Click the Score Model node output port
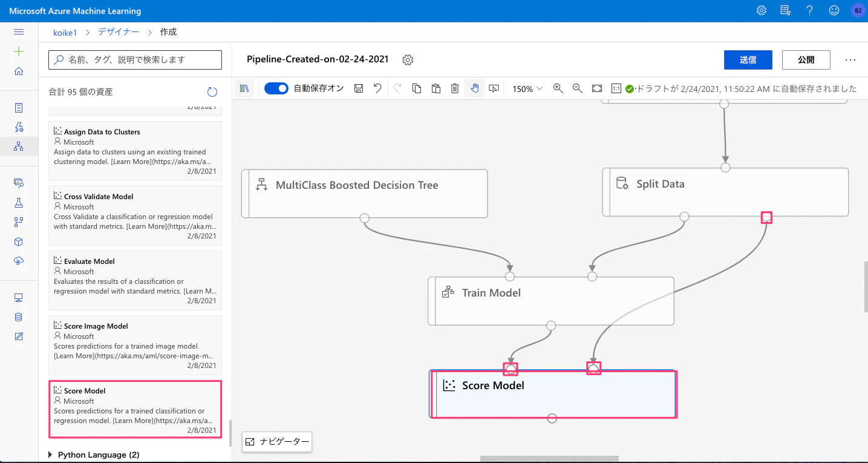 coord(552,418)
